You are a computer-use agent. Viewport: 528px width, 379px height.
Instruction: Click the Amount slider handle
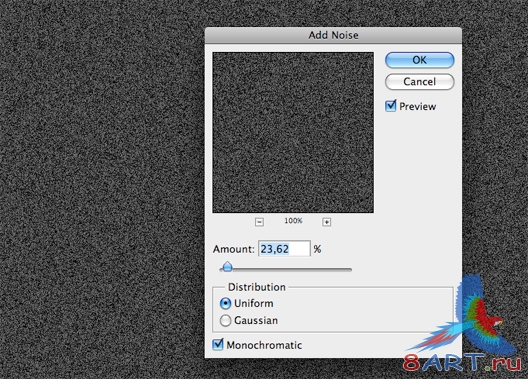(x=228, y=267)
